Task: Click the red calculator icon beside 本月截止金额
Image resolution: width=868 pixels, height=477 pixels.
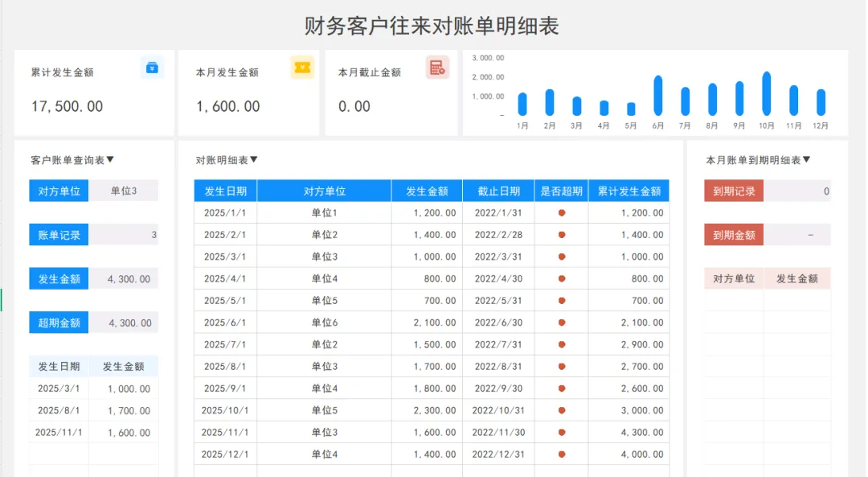Action: [437, 68]
